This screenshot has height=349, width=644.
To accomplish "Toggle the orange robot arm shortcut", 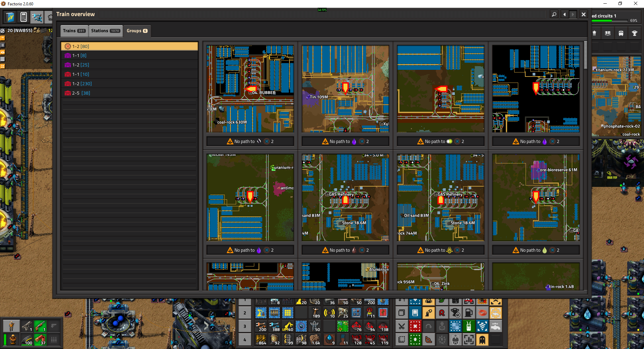I will [x=428, y=313].
